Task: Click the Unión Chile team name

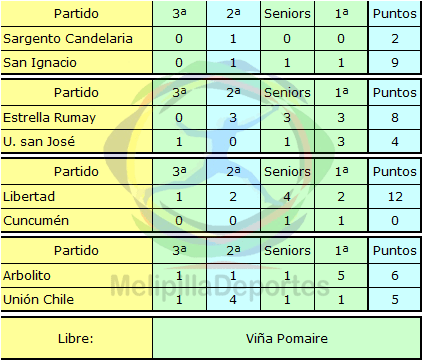Action: click(38, 299)
